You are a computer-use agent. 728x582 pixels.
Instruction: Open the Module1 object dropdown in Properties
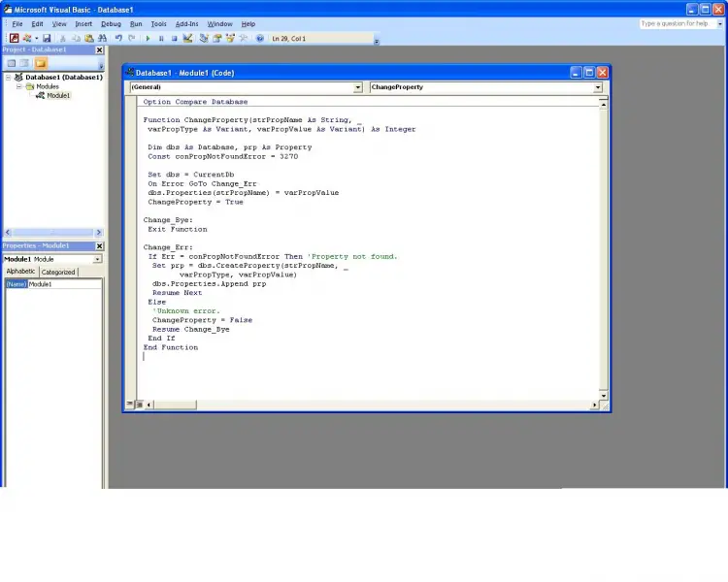point(97,259)
